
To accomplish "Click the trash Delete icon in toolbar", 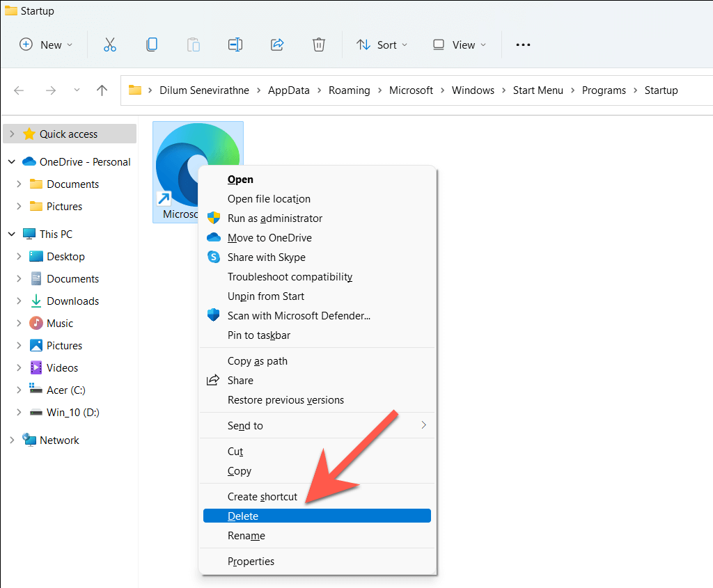I will click(319, 45).
